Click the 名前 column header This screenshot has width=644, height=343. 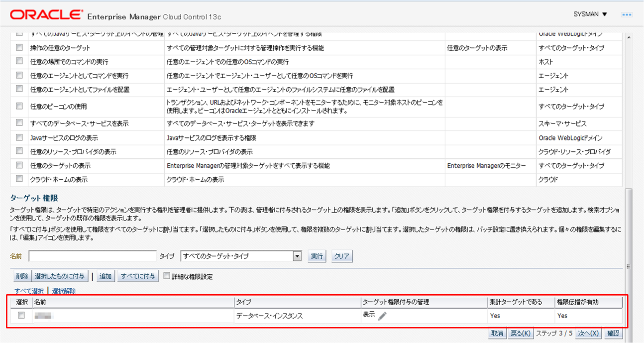click(x=133, y=302)
